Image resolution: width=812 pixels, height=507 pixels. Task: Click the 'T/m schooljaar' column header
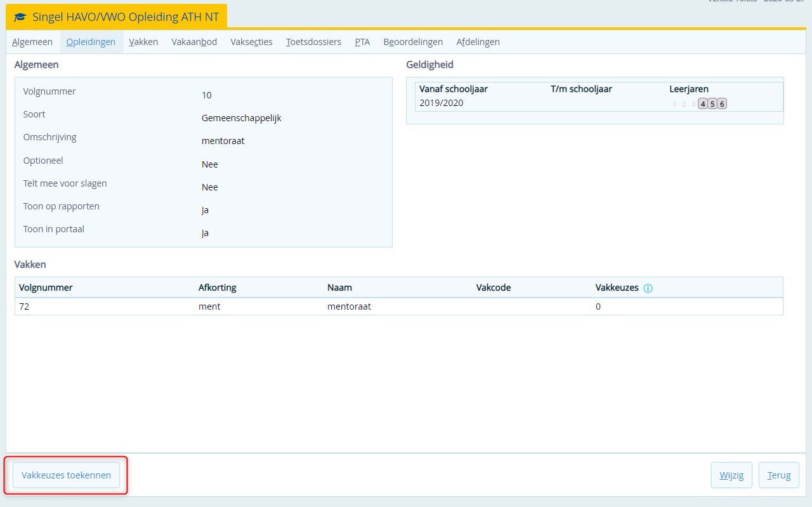[581, 89]
